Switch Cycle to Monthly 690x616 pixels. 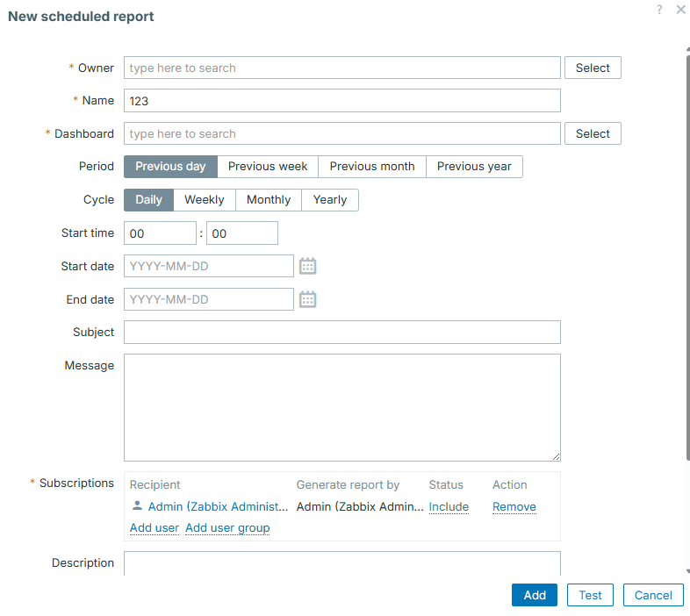coord(269,200)
